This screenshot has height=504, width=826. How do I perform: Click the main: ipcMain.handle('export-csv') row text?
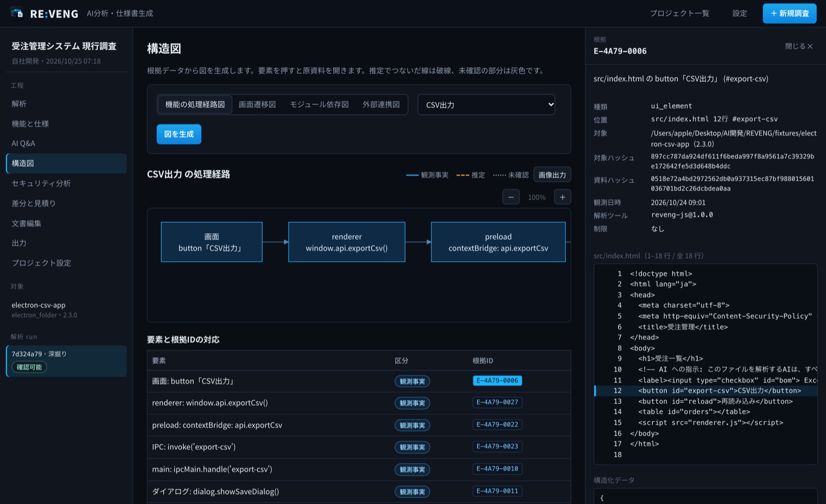click(212, 469)
